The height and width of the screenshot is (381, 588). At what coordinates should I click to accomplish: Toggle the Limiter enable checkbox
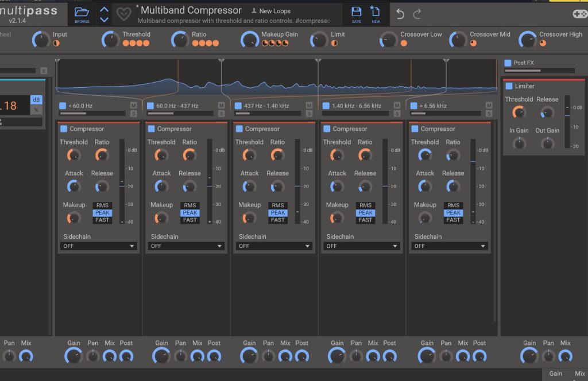509,86
